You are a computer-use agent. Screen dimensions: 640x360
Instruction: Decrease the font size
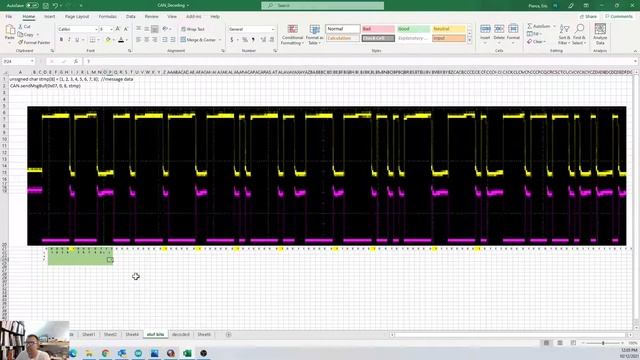click(x=126, y=29)
